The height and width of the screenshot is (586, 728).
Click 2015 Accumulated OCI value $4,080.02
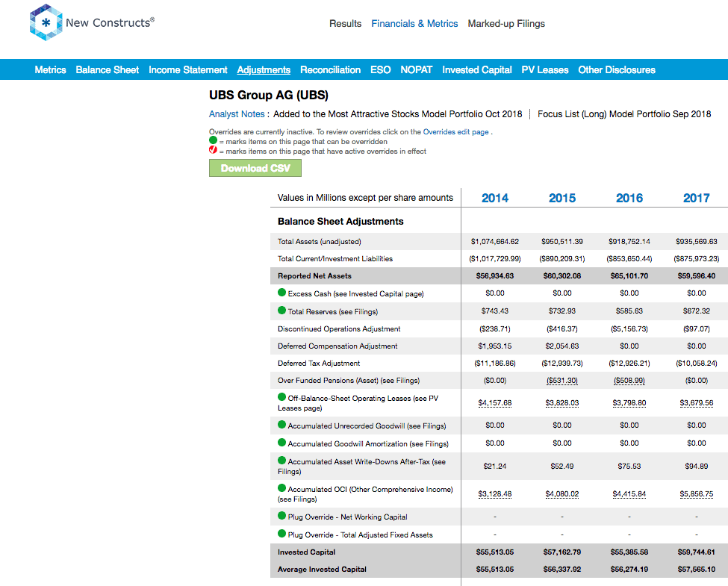(562, 494)
